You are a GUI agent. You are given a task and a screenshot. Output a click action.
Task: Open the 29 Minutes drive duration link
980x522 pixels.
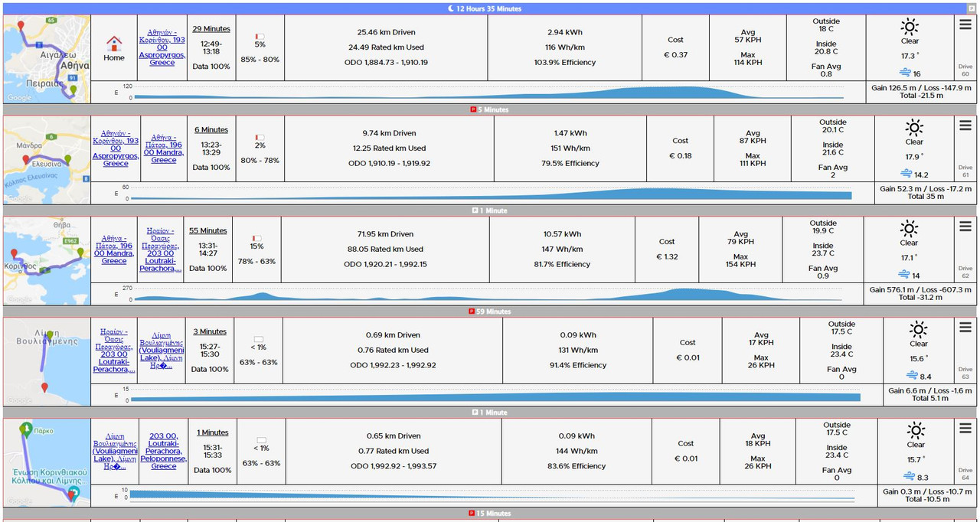click(211, 29)
